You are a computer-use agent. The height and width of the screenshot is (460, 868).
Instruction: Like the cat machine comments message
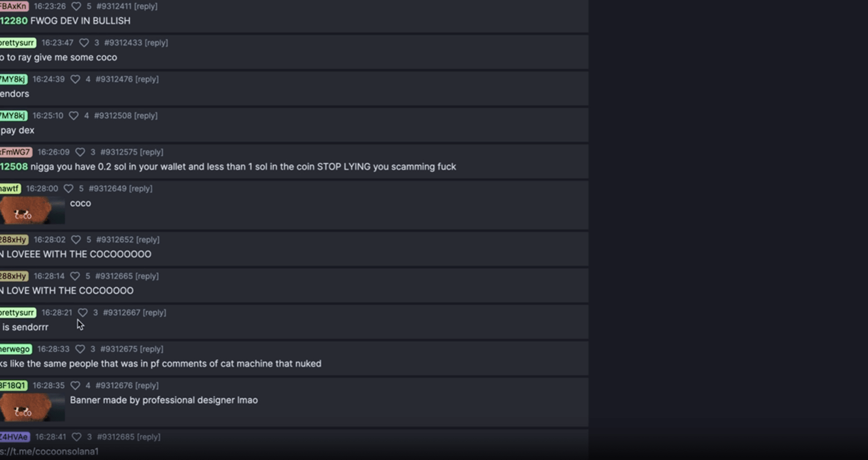(80, 349)
